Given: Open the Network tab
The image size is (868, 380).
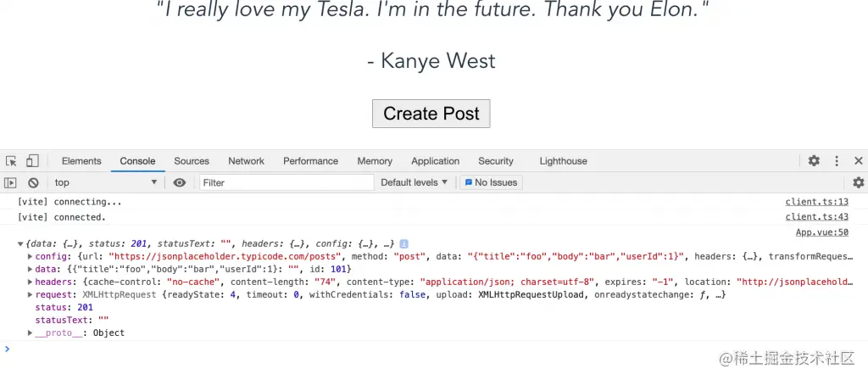Looking at the screenshot, I should (x=247, y=161).
